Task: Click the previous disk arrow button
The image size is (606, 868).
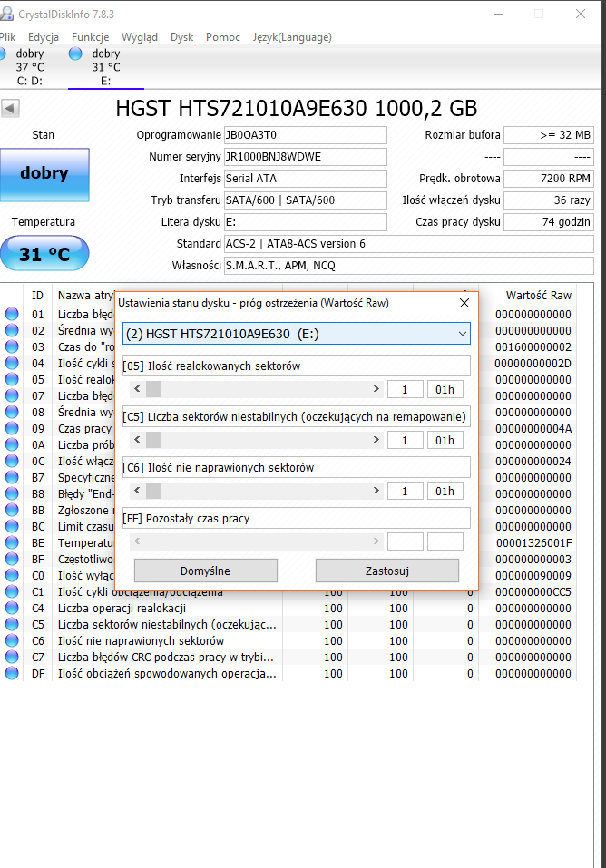Action: pyautogui.click(x=10, y=108)
